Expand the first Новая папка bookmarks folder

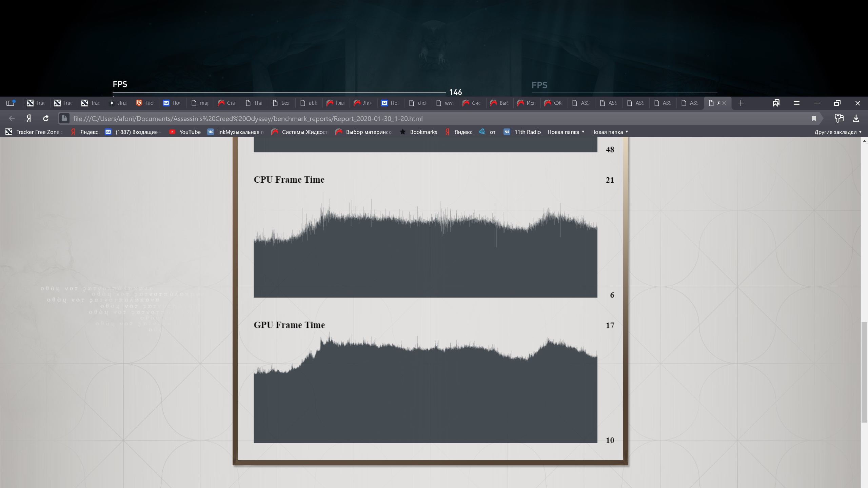[566, 132]
